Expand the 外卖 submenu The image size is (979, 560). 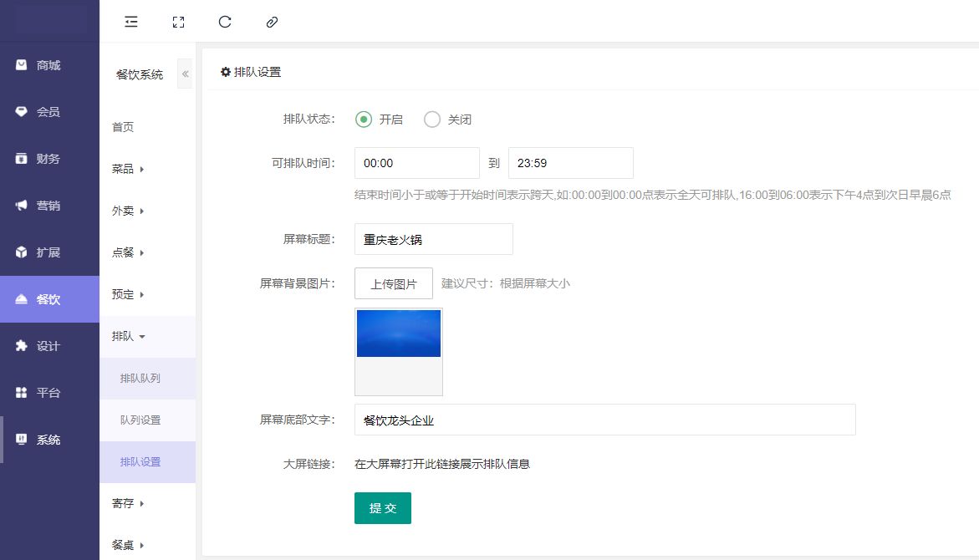tap(128, 211)
